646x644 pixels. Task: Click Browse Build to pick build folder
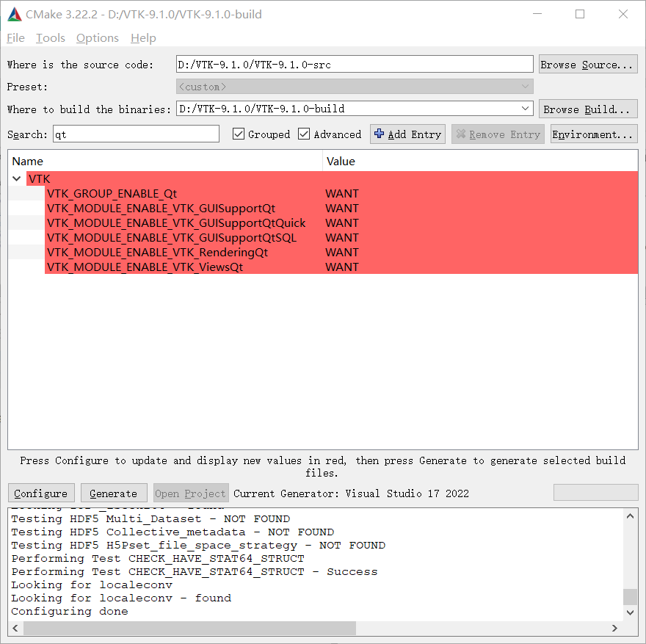coord(587,108)
